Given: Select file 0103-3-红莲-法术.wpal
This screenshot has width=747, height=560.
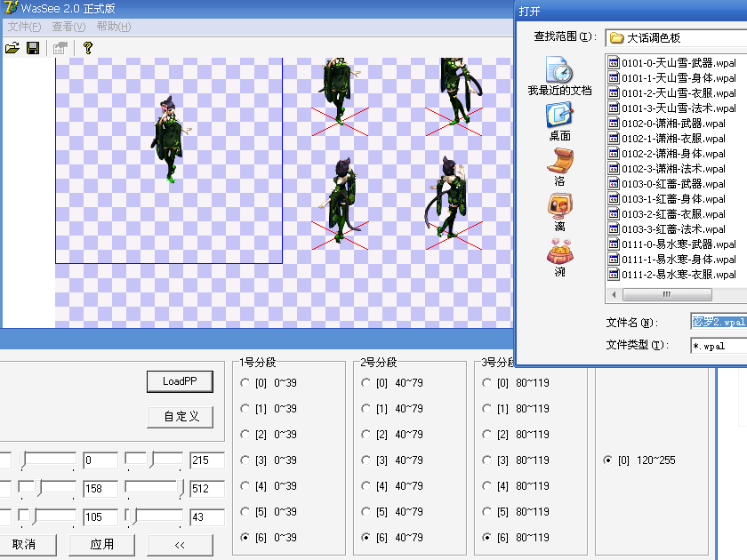Looking at the screenshot, I should pos(667,229).
